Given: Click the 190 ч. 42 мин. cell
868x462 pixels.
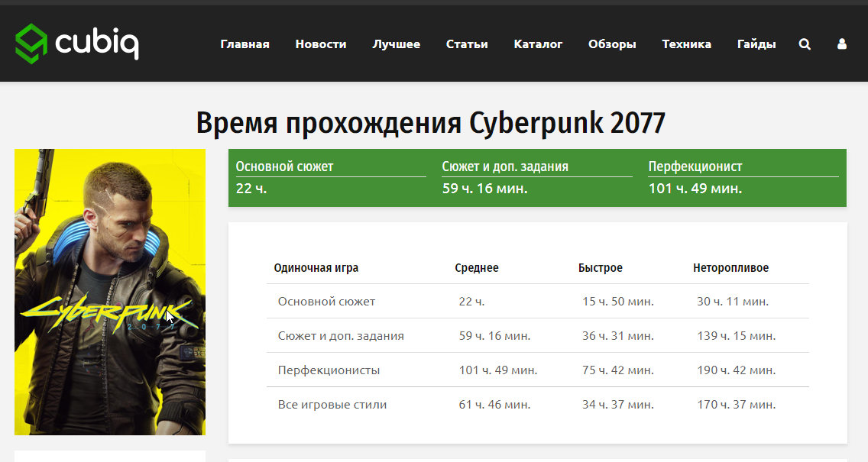Looking at the screenshot, I should coord(737,370).
